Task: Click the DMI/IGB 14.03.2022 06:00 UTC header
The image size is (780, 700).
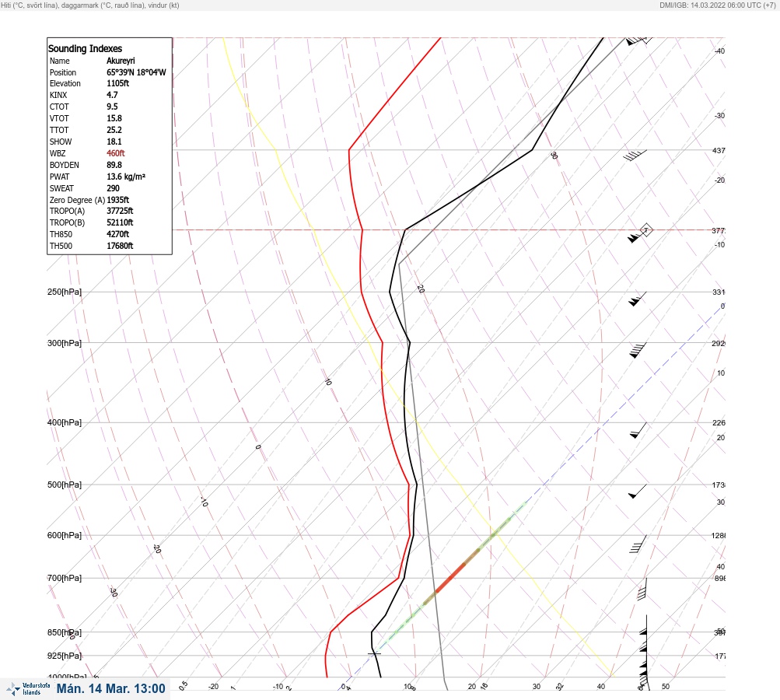Action: (717, 5)
